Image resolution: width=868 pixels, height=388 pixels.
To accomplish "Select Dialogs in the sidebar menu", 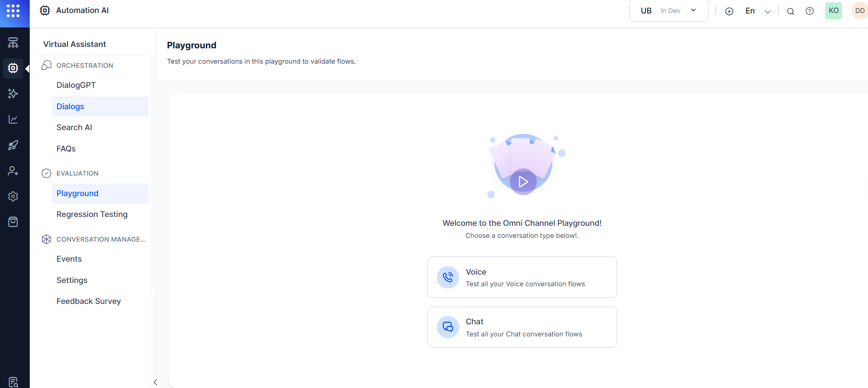I will click(x=71, y=106).
